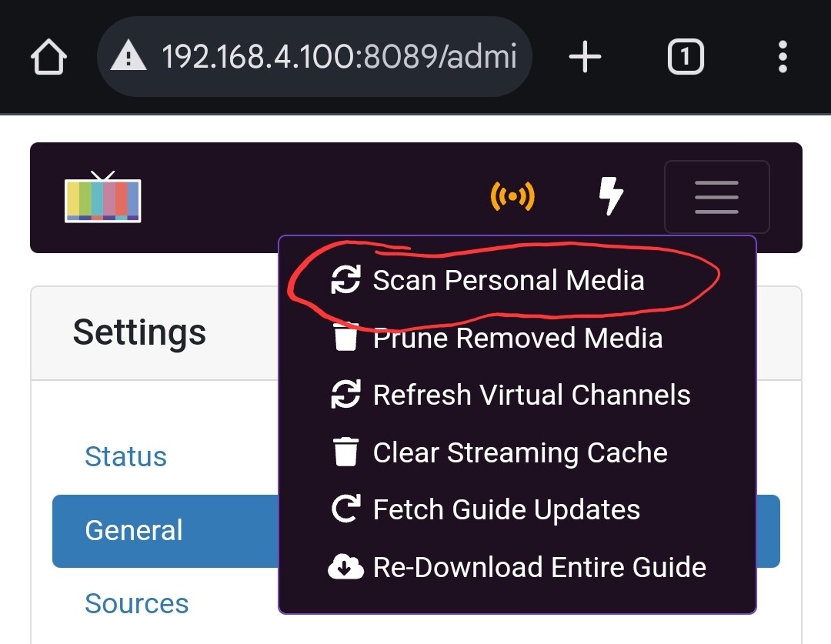Image resolution: width=831 pixels, height=644 pixels.
Task: Open a new browser tab with plus
Action: [x=585, y=58]
